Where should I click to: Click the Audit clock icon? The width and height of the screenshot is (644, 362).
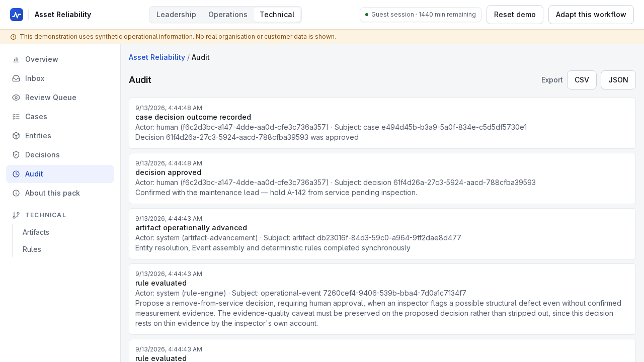[x=16, y=174]
